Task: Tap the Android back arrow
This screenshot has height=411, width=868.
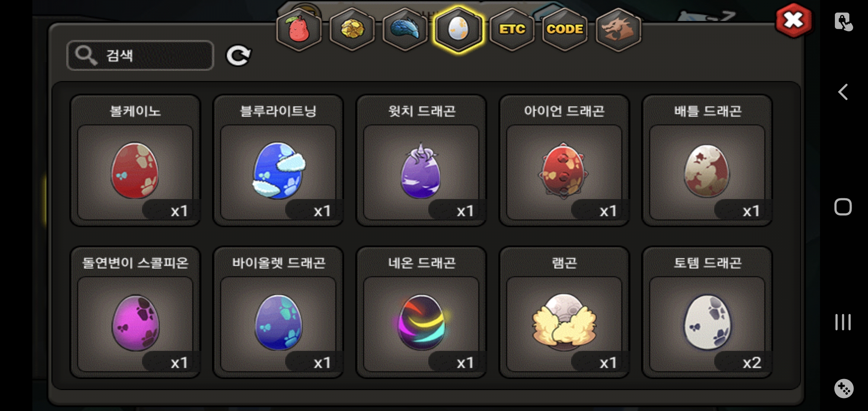Action: (x=843, y=92)
